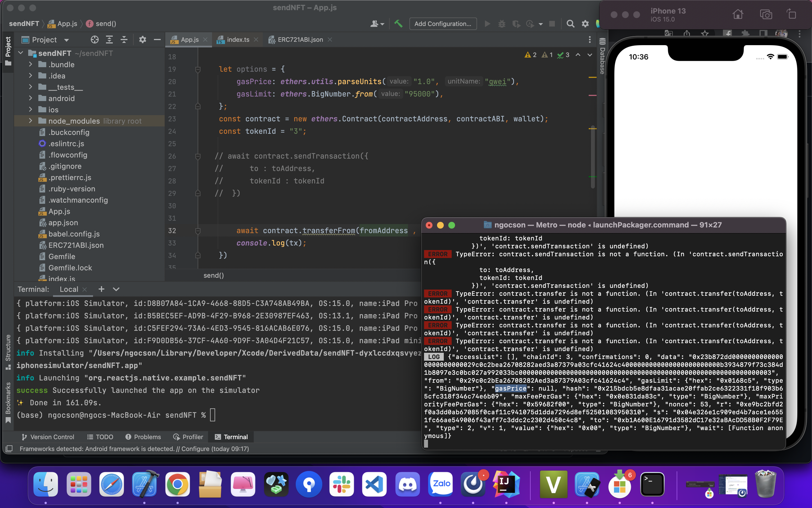Toggle fold marker at line 26
The height and width of the screenshot is (508, 812).
pyautogui.click(x=198, y=156)
